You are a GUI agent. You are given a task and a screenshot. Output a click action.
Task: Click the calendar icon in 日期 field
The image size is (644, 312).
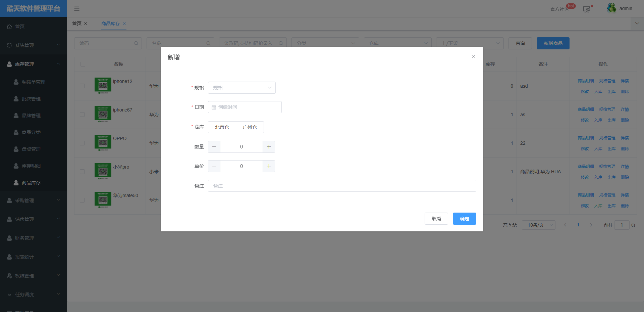click(214, 107)
